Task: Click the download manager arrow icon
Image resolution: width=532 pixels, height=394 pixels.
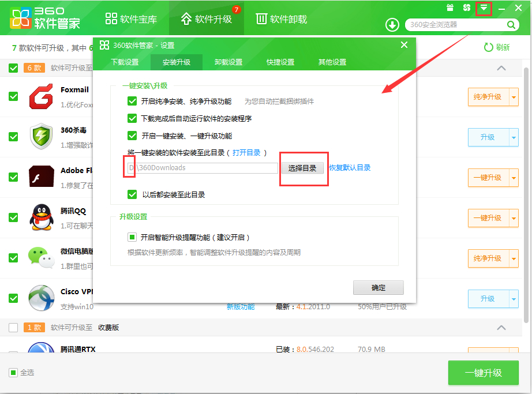Action: tap(392, 25)
